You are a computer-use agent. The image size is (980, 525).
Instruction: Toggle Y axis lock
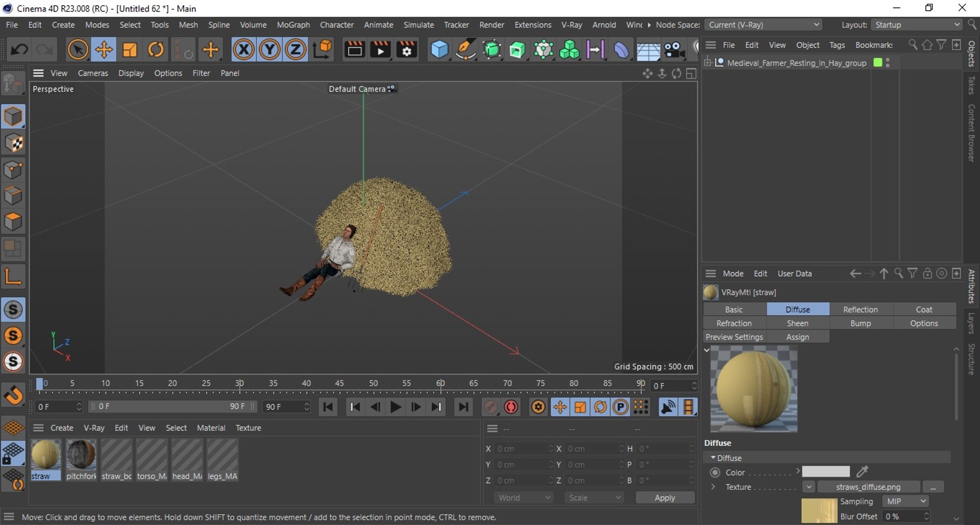269,50
